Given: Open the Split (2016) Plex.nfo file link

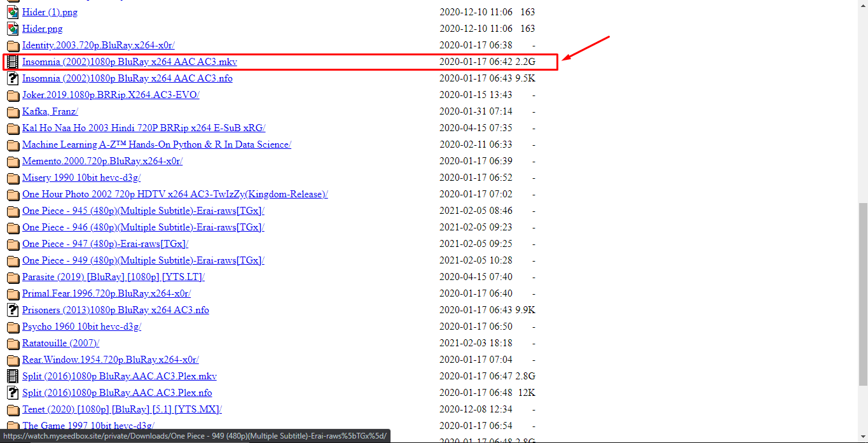Looking at the screenshot, I should [x=117, y=393].
